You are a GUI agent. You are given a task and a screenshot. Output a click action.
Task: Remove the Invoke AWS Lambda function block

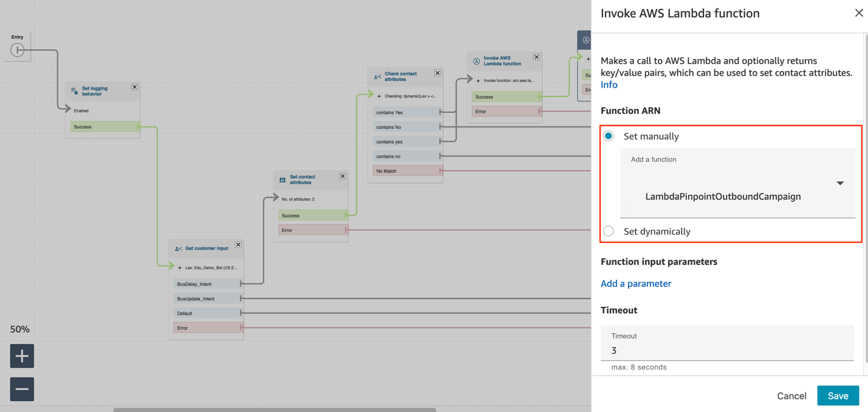(536, 57)
